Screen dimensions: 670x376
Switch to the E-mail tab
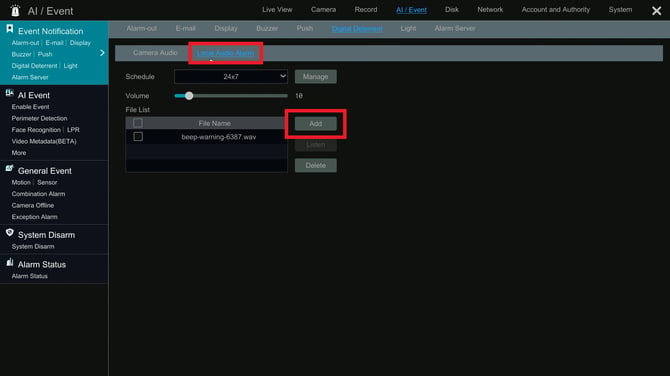[x=185, y=28]
